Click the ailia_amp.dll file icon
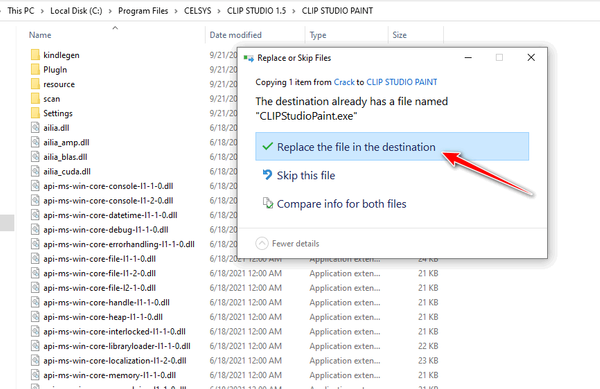The width and height of the screenshot is (600, 389). point(35,142)
